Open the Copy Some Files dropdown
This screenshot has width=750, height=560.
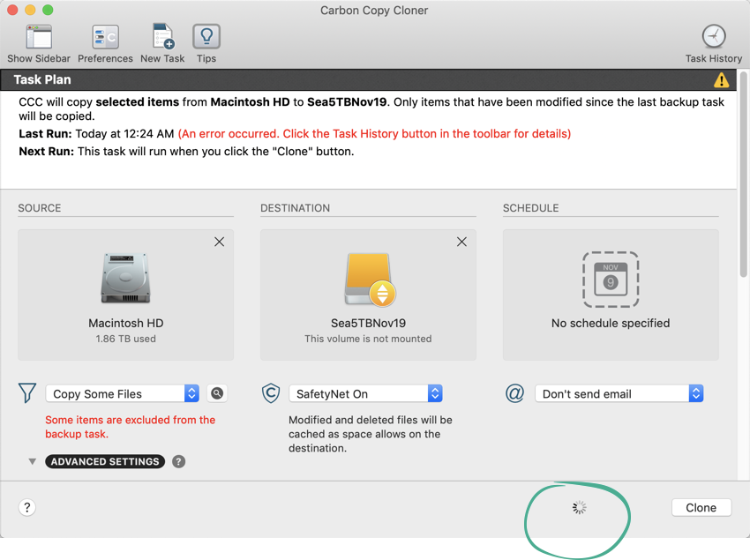(123, 393)
